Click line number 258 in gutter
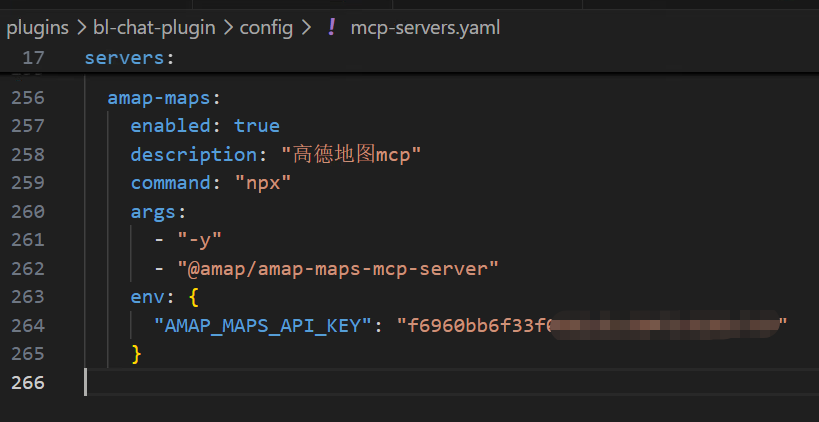Viewport: 819px width, 422px height. pos(28,155)
